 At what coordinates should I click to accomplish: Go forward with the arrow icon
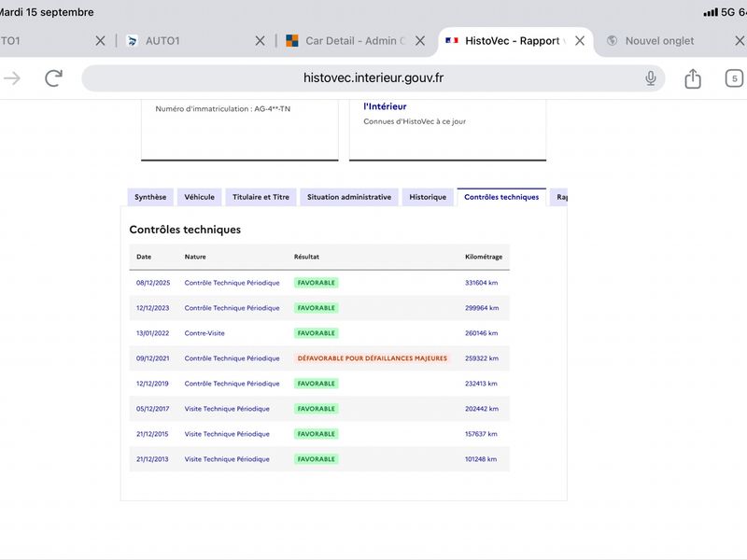(12, 78)
